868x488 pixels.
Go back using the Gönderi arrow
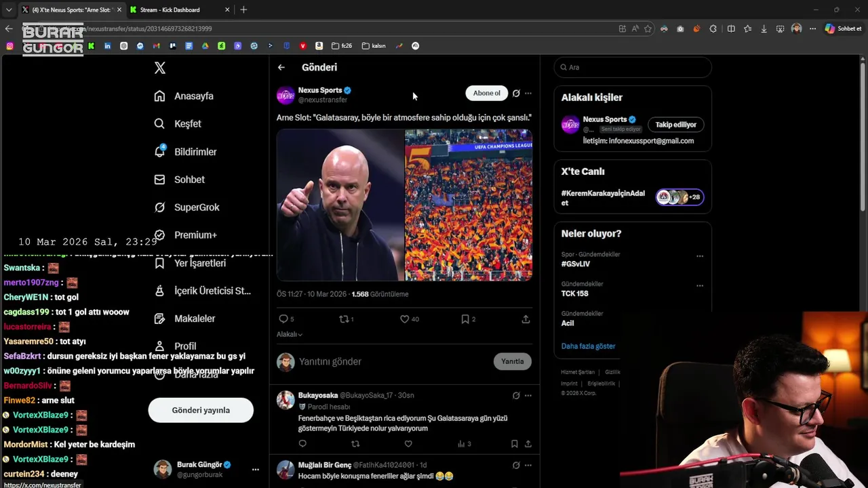point(281,67)
